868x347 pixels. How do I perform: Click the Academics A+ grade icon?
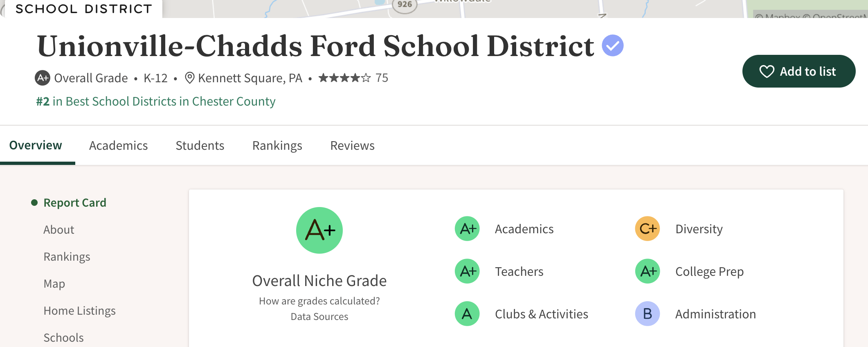(x=467, y=229)
